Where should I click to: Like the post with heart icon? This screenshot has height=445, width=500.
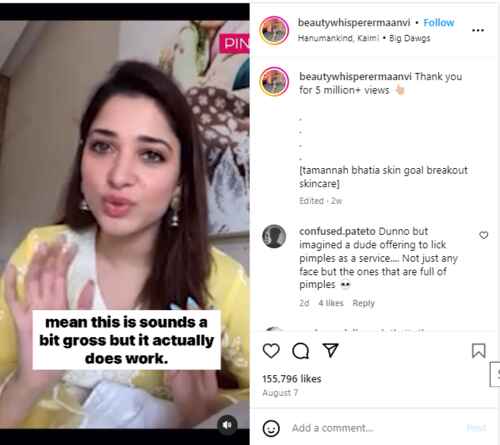271,351
